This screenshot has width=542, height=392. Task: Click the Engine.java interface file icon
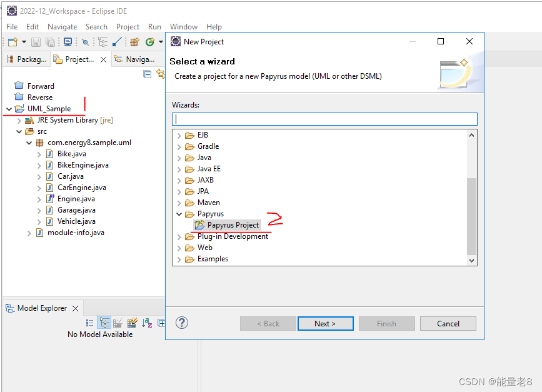point(51,198)
